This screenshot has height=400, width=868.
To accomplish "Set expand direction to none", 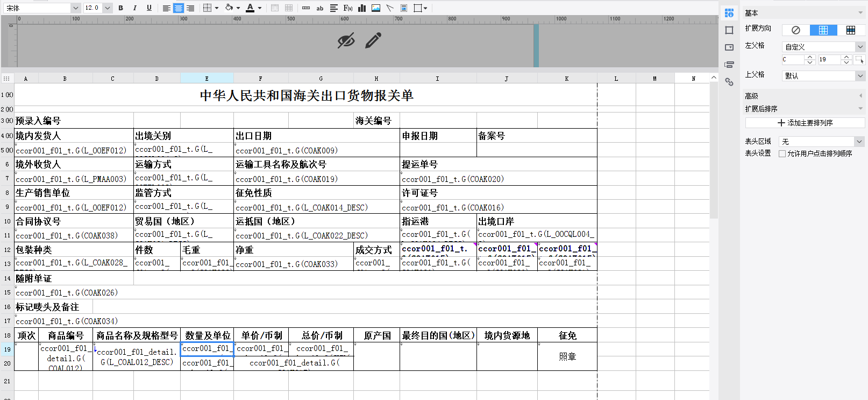I will point(796,30).
